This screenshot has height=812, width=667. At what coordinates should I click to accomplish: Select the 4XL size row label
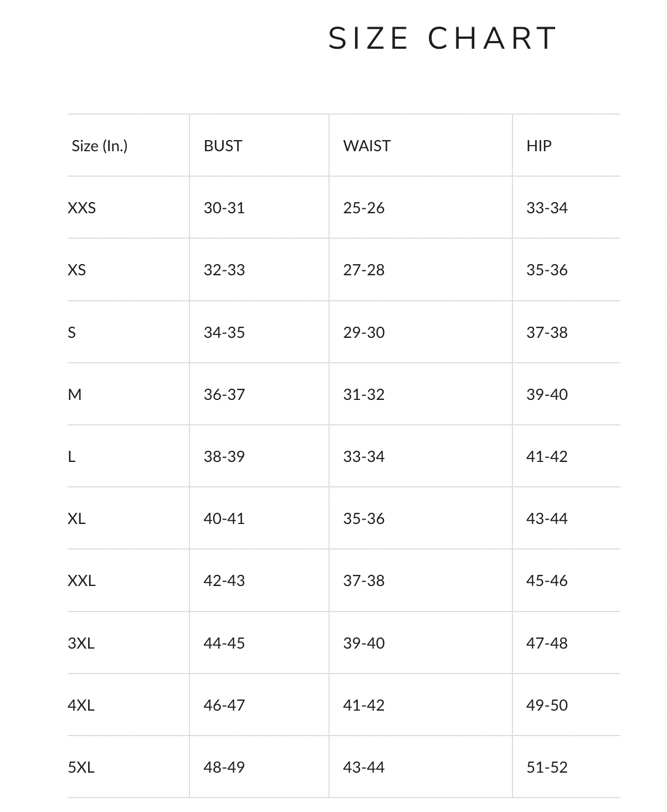tap(81, 705)
